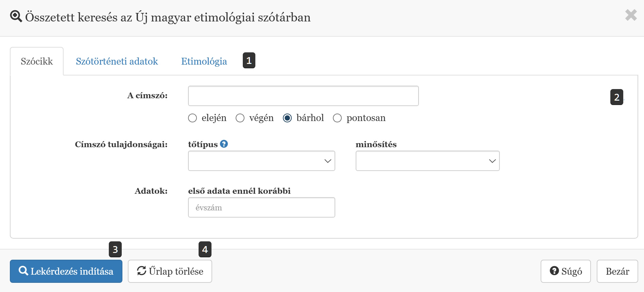Click the numbered badge 1 beside Etimológia
644x292 pixels.
[x=249, y=61]
